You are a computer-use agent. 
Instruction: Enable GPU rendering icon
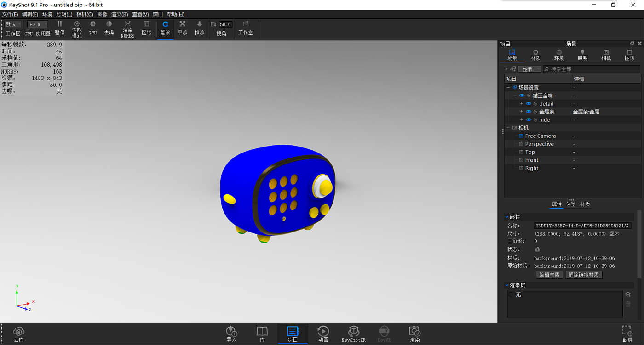tap(92, 28)
